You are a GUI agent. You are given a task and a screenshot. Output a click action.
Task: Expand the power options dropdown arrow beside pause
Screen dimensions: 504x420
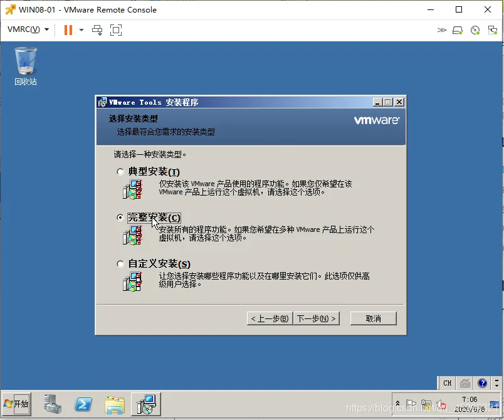click(81, 30)
